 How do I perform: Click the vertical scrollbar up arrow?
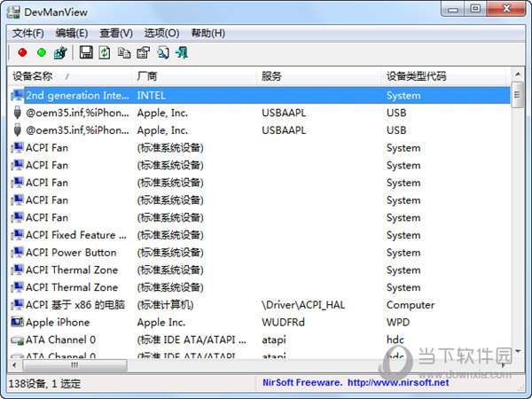(x=518, y=74)
